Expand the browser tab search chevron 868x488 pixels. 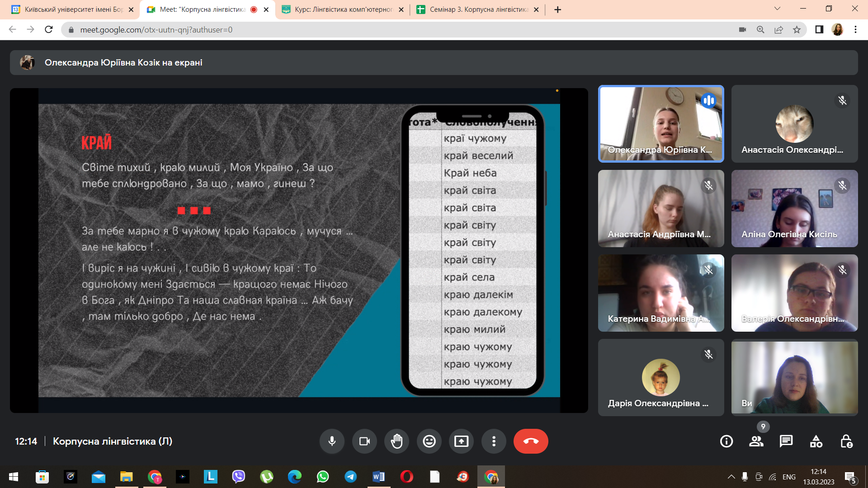click(x=777, y=9)
